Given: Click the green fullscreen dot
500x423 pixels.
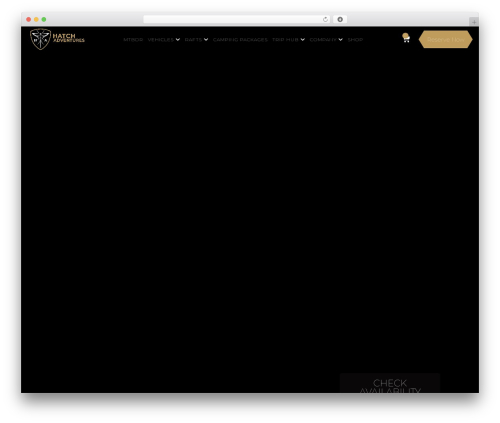Looking at the screenshot, I should click(x=44, y=19).
